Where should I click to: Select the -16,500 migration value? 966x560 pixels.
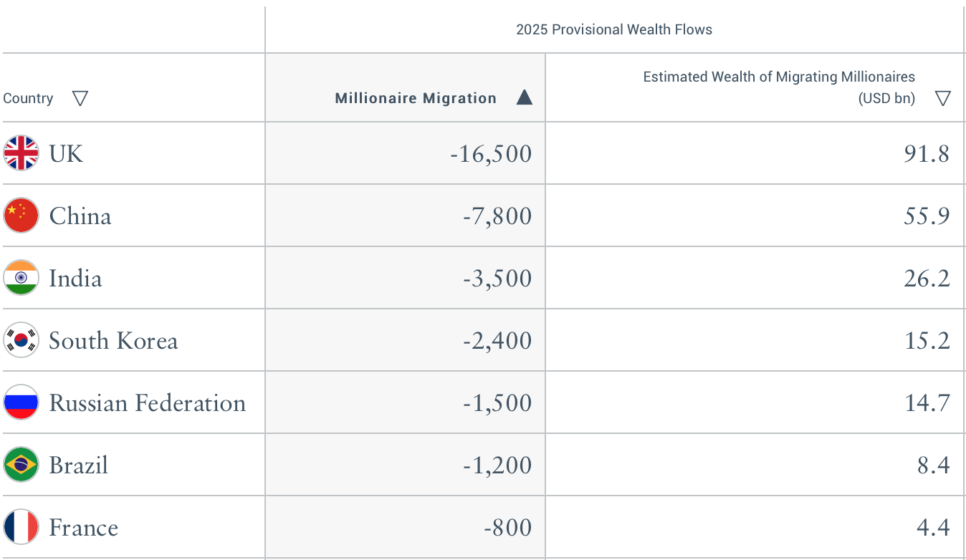click(x=491, y=154)
